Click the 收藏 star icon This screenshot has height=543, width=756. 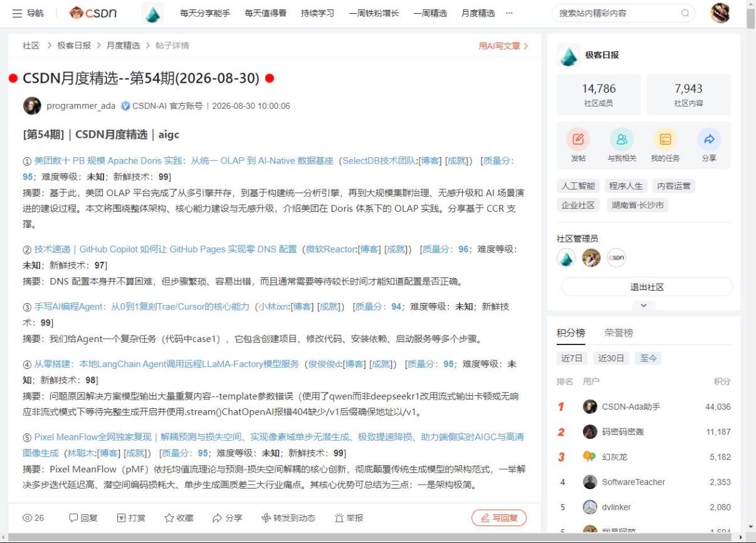pyautogui.click(x=169, y=518)
